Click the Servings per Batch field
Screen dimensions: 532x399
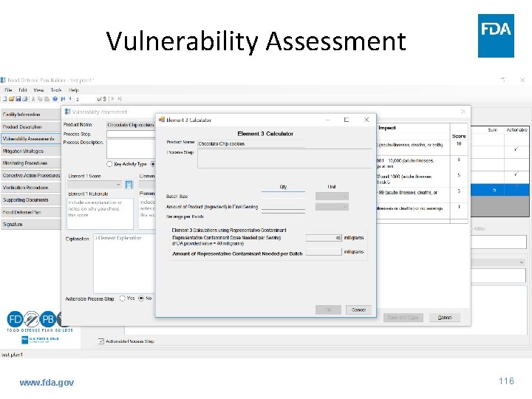click(283, 216)
